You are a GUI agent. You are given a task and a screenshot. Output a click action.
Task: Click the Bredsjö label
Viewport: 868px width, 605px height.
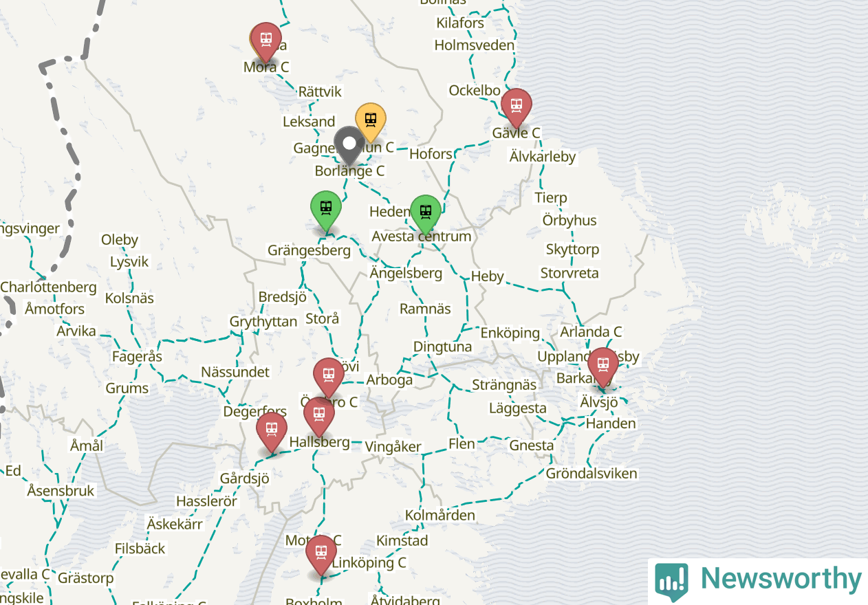click(x=282, y=297)
